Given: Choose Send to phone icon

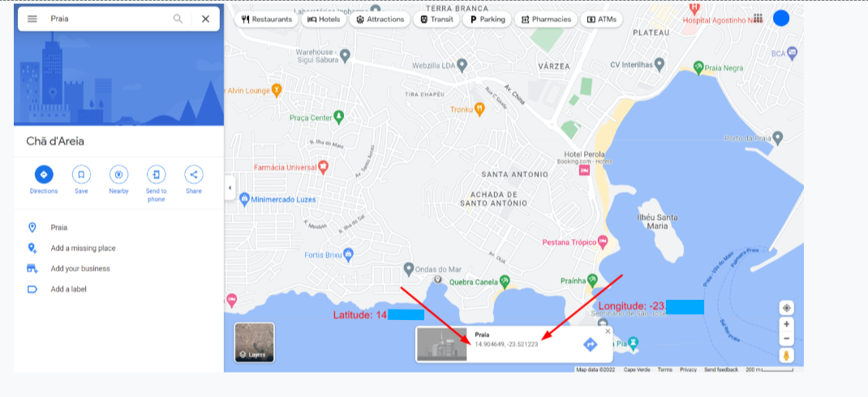Looking at the screenshot, I should [x=156, y=175].
